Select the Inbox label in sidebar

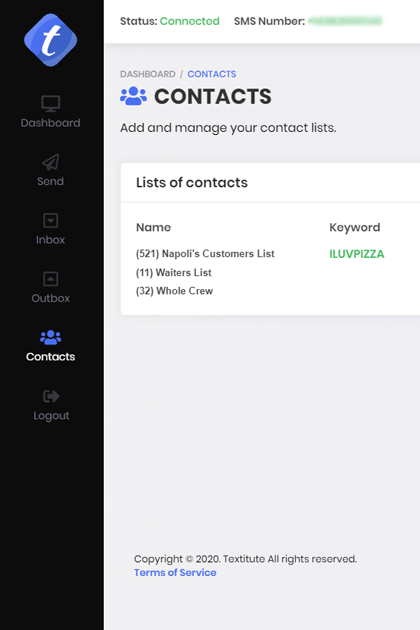click(51, 240)
